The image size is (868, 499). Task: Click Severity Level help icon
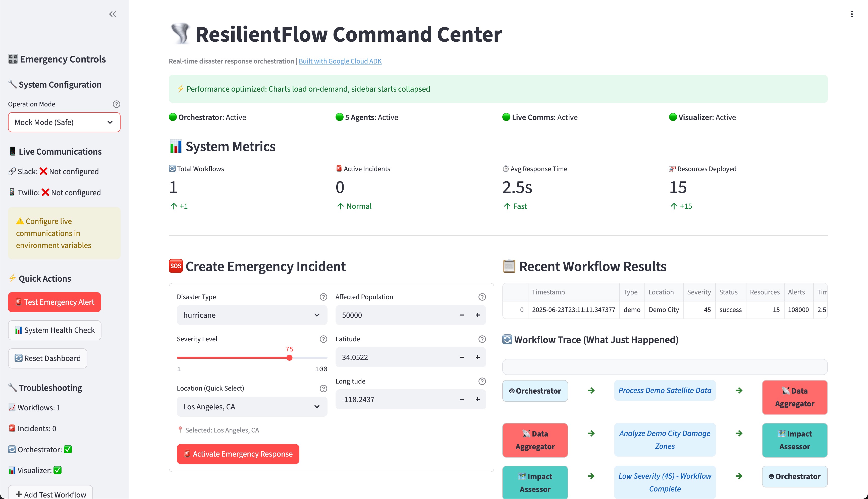point(323,339)
